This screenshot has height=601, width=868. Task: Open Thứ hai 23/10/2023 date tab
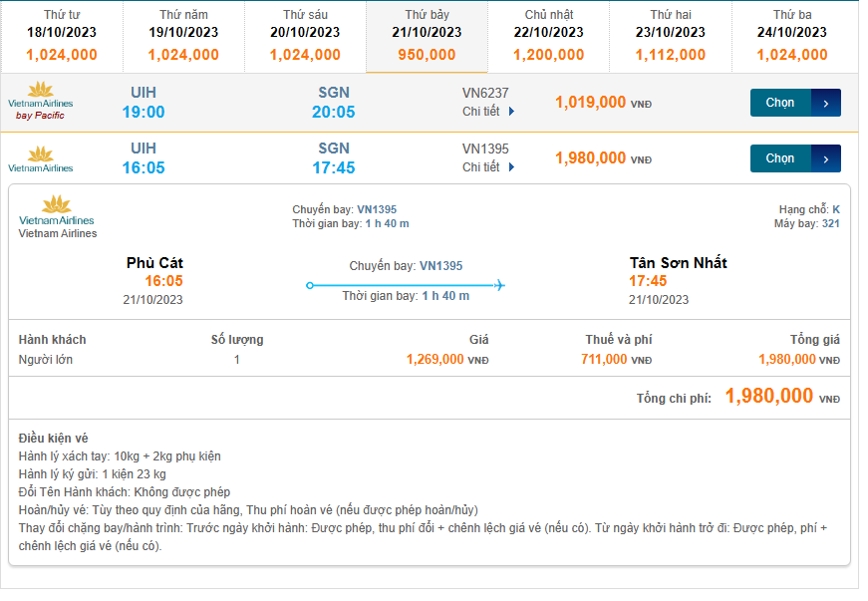coord(671,36)
